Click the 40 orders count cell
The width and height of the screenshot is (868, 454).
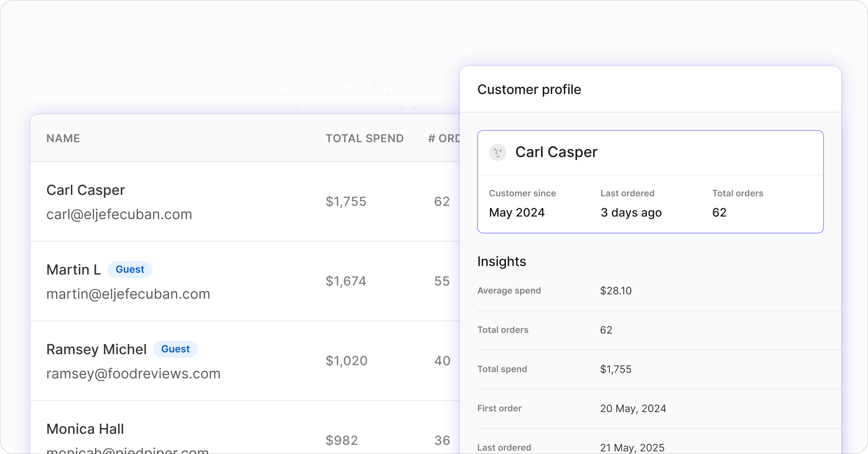pyautogui.click(x=442, y=360)
